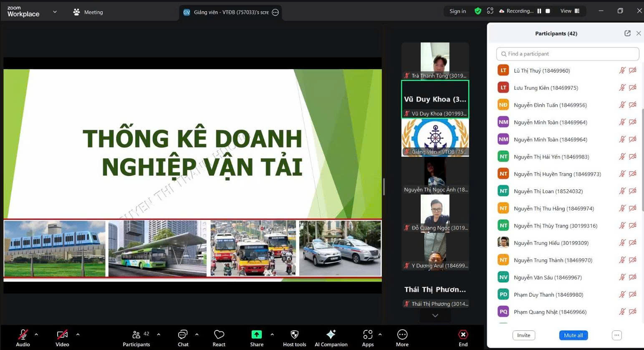Unmute microphone with the Audio button

click(x=23, y=335)
